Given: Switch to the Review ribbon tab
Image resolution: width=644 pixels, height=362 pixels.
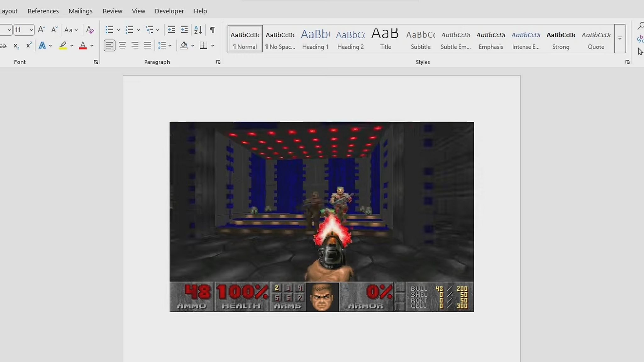Looking at the screenshot, I should pos(112,11).
